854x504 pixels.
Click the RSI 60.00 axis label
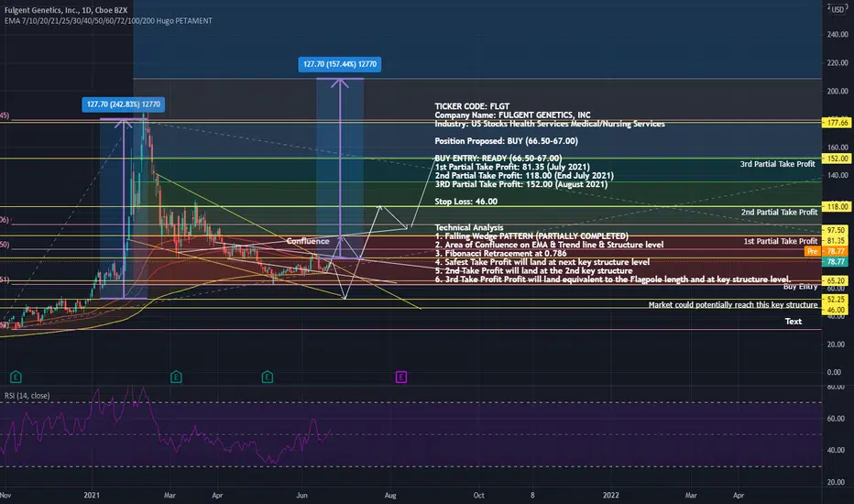[x=836, y=419]
